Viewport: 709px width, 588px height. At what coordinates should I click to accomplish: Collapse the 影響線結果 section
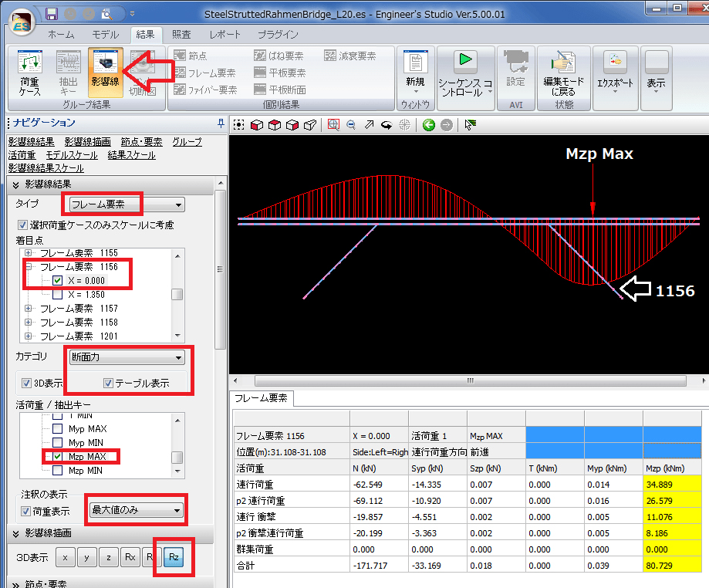(16, 184)
